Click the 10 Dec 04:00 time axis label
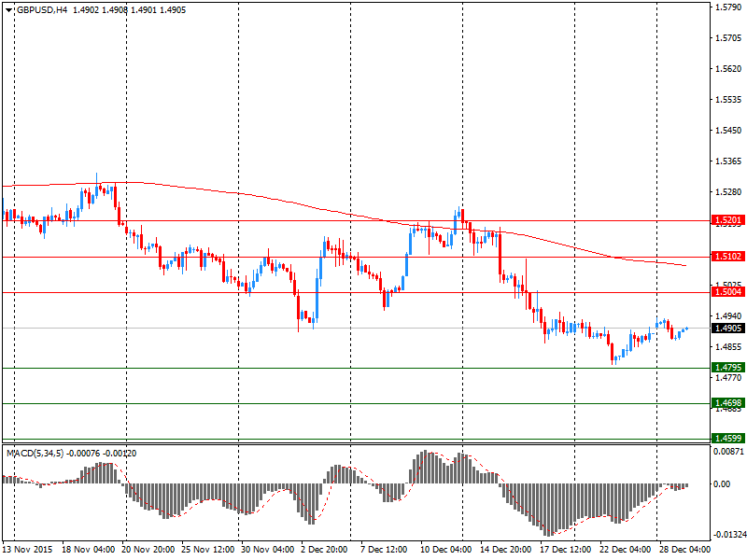The height and width of the screenshot is (560, 747). [446, 550]
